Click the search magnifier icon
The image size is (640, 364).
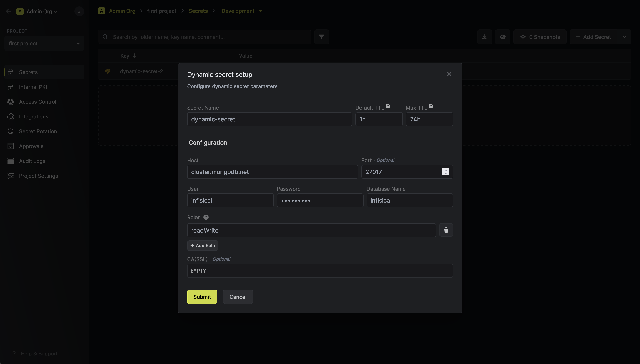pyautogui.click(x=105, y=37)
